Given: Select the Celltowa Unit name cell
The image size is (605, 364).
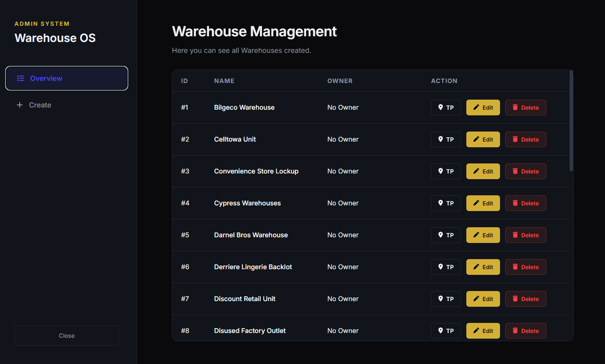Looking at the screenshot, I should tap(235, 139).
